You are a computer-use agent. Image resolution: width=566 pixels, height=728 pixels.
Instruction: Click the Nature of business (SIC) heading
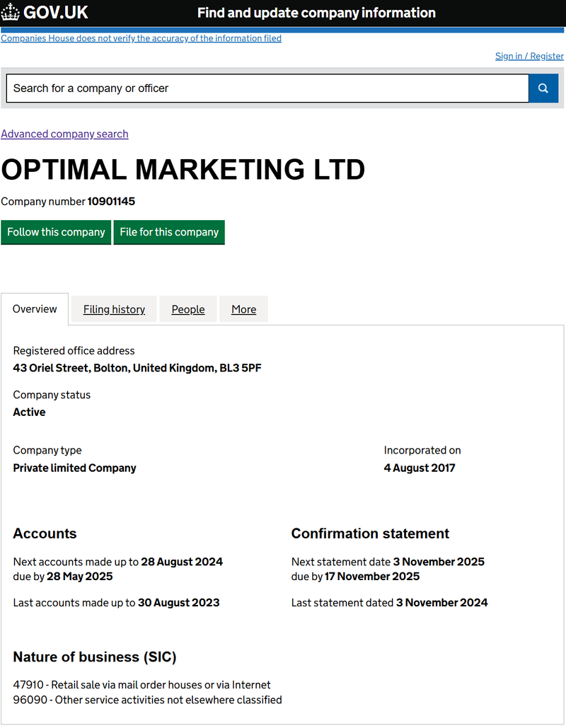[95, 657]
